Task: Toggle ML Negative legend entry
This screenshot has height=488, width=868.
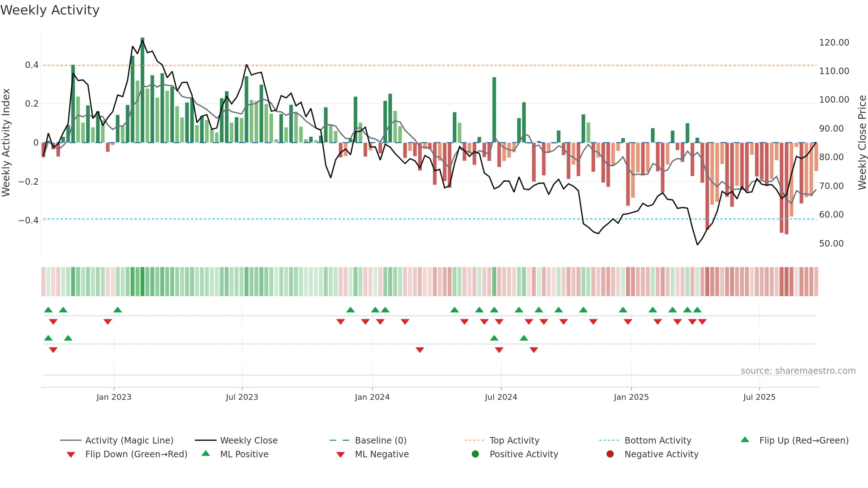Action: [x=373, y=454]
